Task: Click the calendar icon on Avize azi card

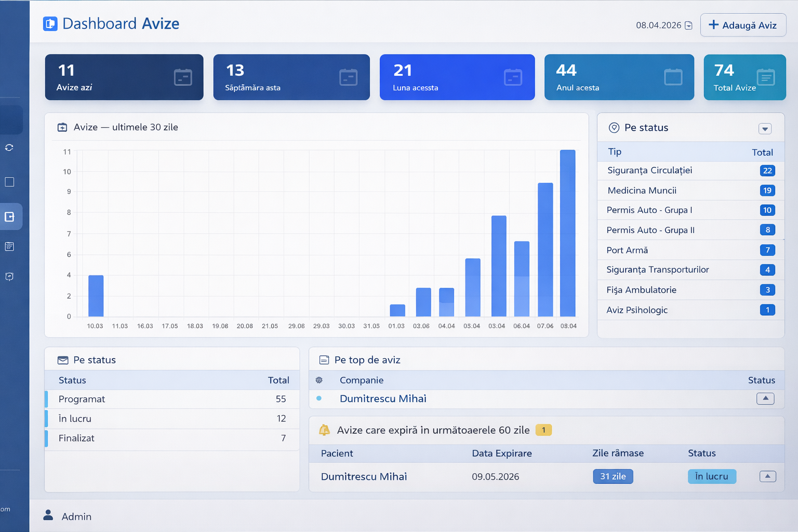Action: (182, 77)
